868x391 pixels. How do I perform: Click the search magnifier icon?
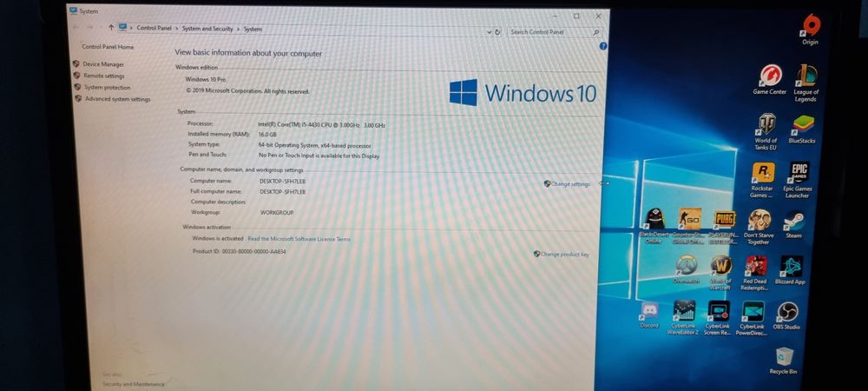click(x=595, y=33)
